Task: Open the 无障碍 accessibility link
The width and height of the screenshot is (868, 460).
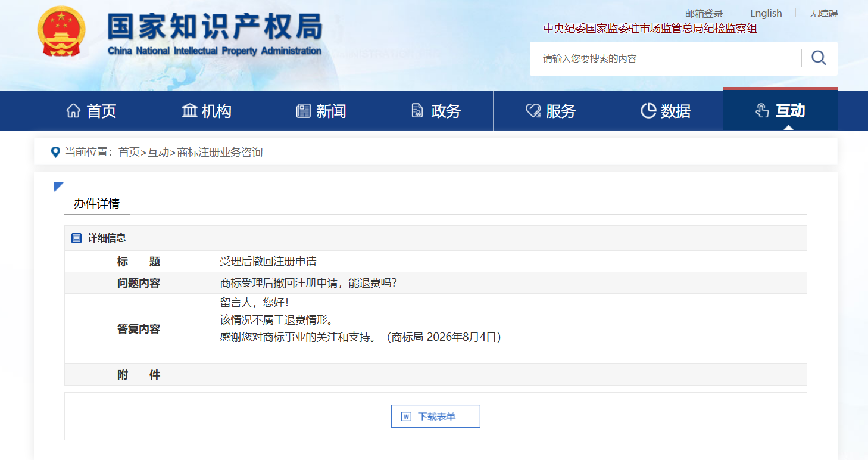Action: click(x=823, y=13)
